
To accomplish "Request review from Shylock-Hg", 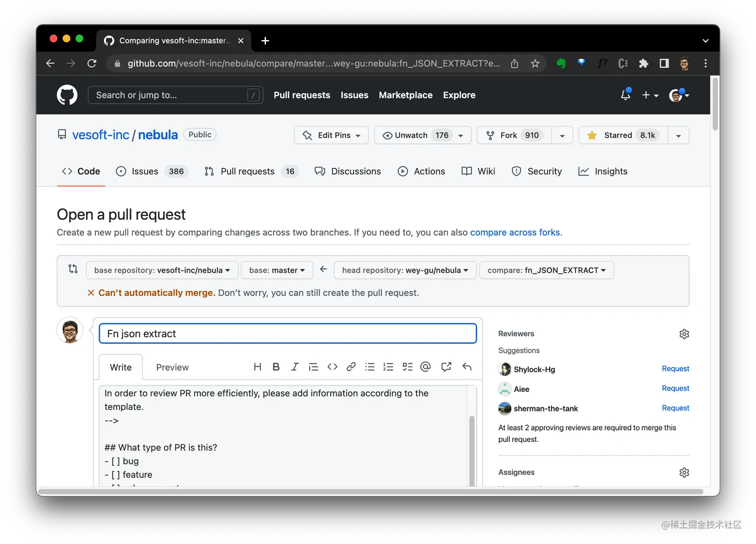I will pos(675,369).
